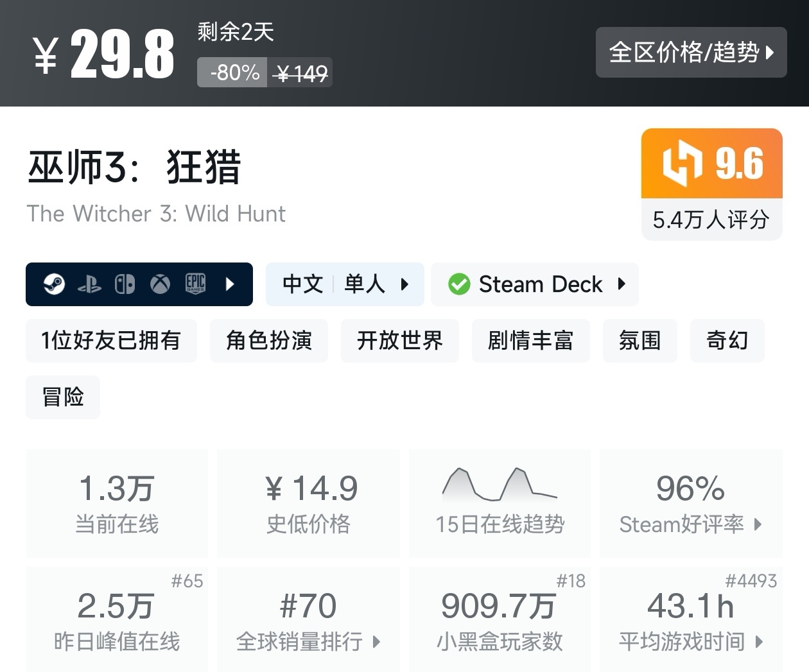Tap the 冒险 adventure tag
Viewport: 809px width, 672px height.
coord(63,397)
